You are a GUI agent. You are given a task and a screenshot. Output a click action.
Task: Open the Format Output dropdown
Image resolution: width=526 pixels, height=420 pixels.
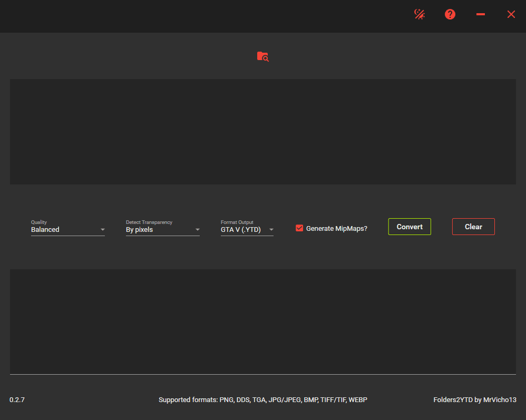[x=242, y=229]
